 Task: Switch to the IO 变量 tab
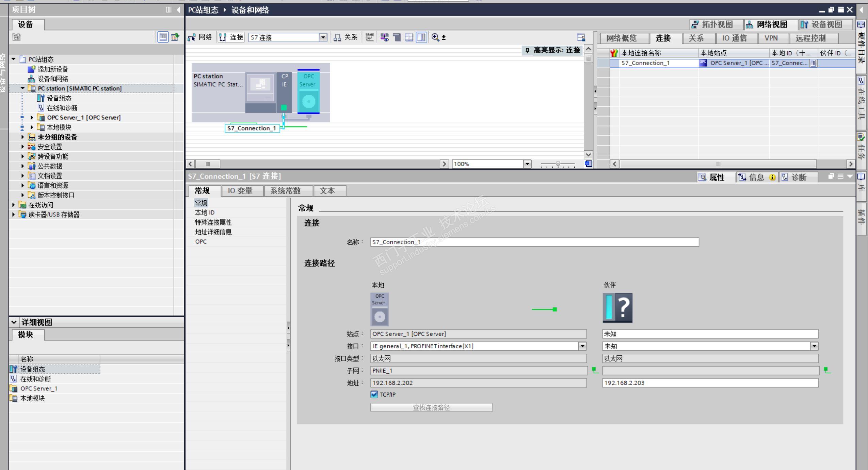[240, 191]
